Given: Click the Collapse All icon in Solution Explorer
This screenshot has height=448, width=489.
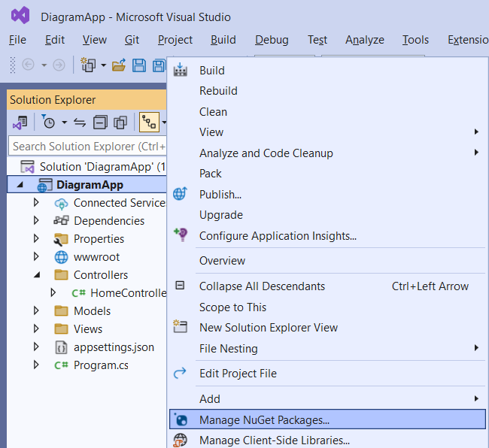Looking at the screenshot, I should tap(100, 122).
